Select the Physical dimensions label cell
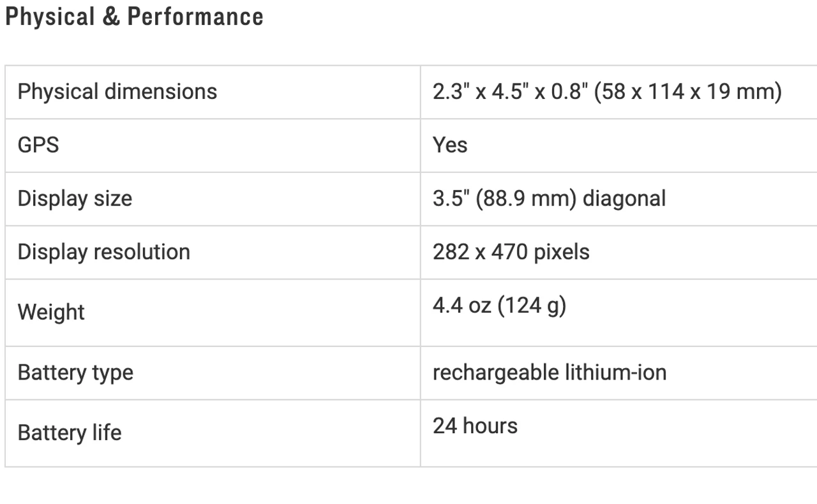The image size is (817, 504). pyautogui.click(x=117, y=92)
